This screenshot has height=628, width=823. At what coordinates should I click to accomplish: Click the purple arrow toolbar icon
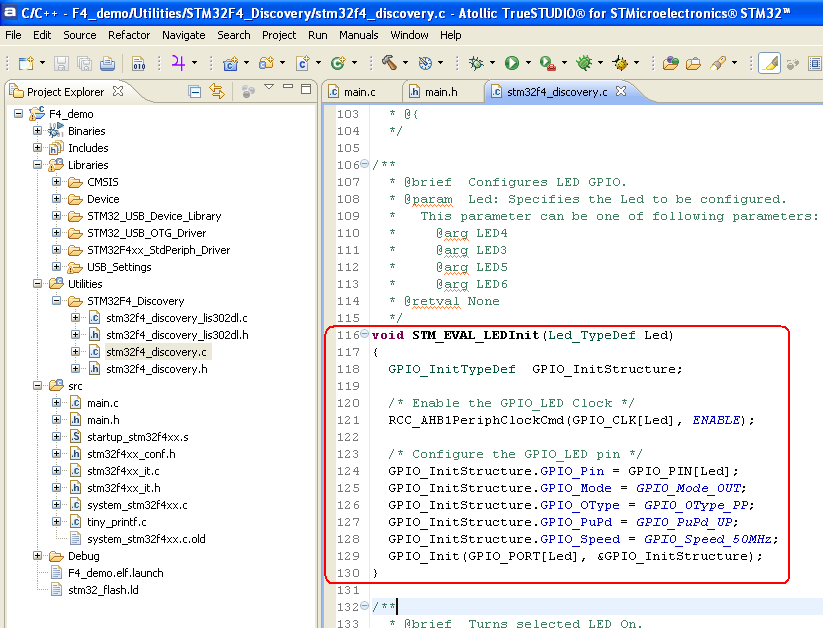tap(178, 63)
